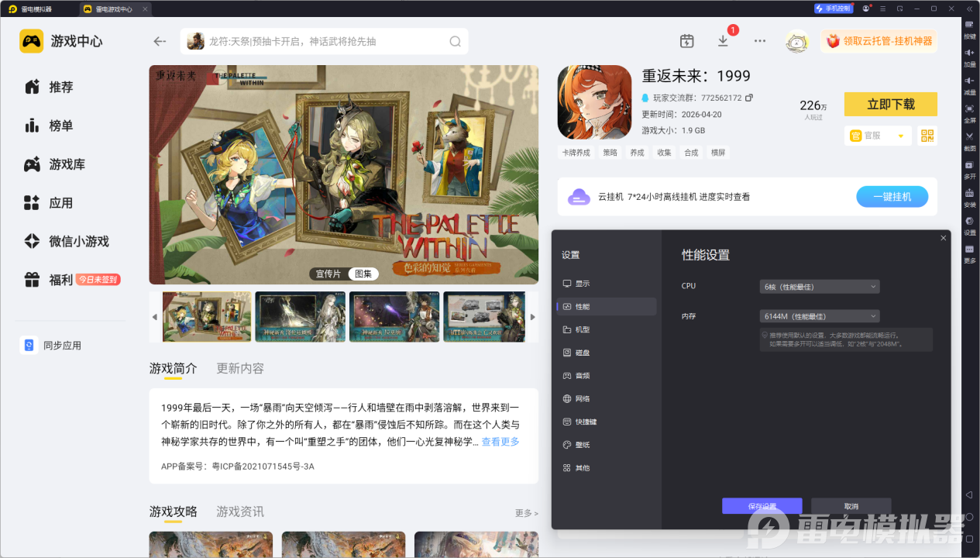
Task: Click 保存设置 to save settings
Action: pos(762,506)
